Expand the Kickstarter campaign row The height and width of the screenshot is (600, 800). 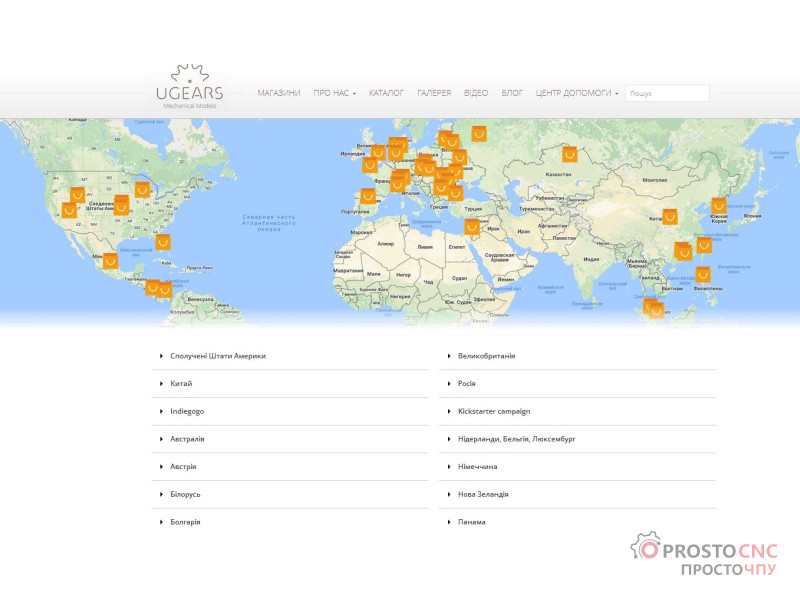coord(494,411)
